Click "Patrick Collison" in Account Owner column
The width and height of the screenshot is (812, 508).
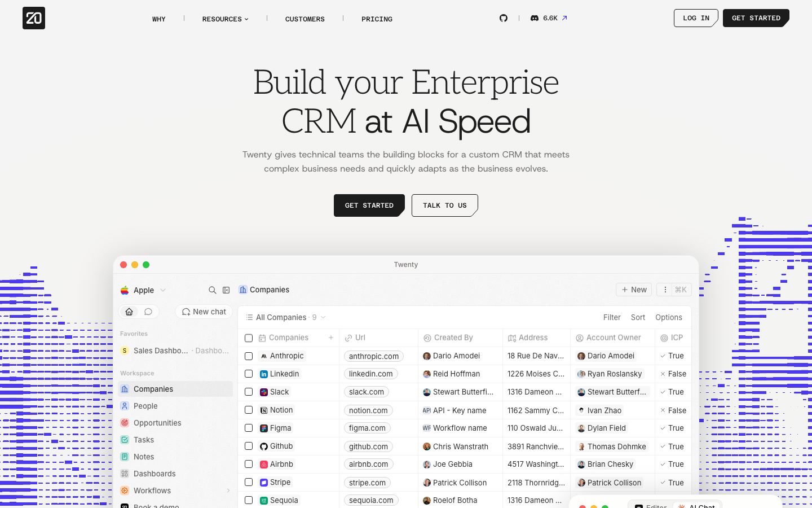tap(610, 483)
